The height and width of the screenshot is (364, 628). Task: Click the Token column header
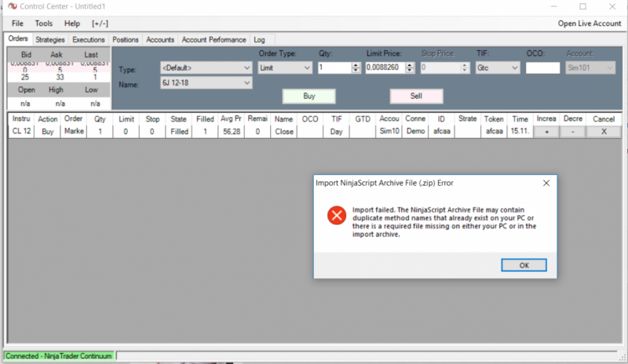point(494,119)
